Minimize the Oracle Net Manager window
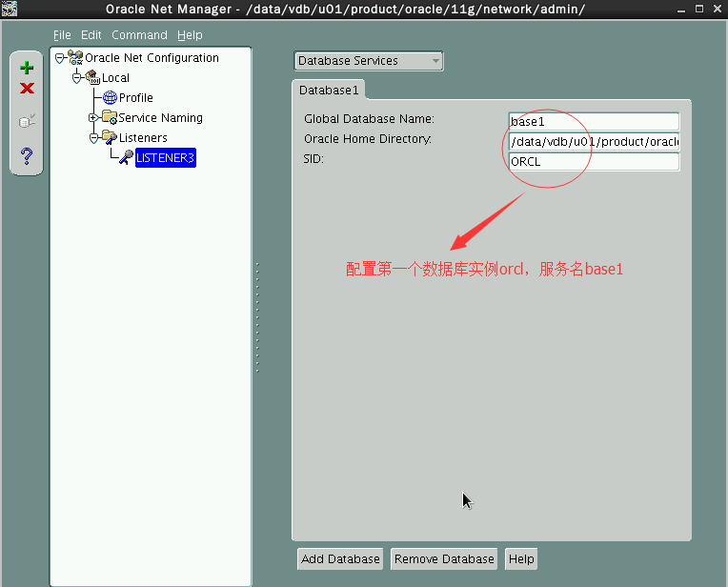Screen dimensions: 728x587 click(x=680, y=10)
